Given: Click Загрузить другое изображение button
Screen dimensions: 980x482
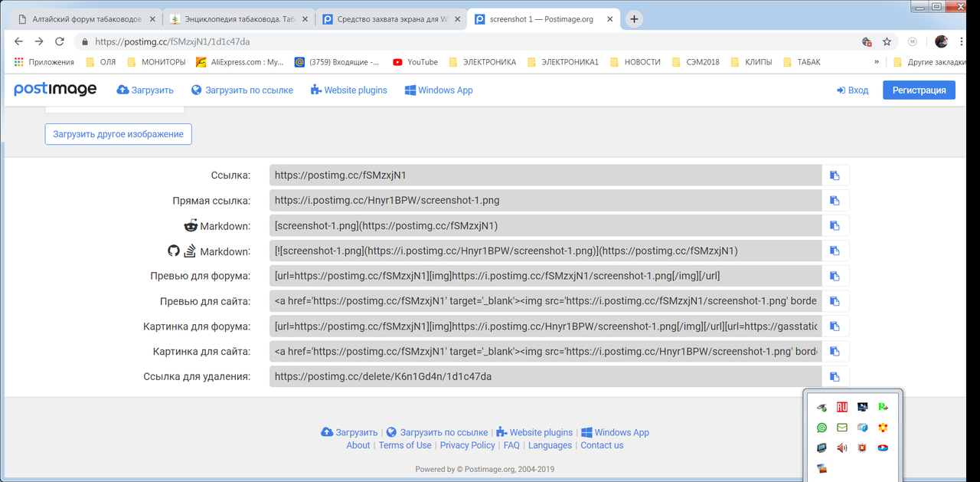Looking at the screenshot, I should (x=118, y=134).
